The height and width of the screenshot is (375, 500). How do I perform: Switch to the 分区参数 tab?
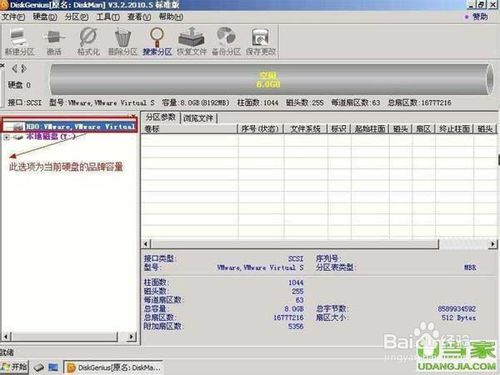[160, 117]
